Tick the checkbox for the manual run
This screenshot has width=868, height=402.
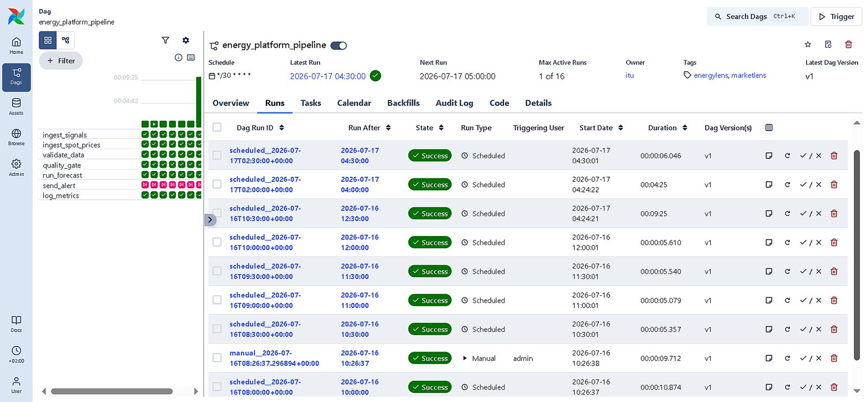217,358
